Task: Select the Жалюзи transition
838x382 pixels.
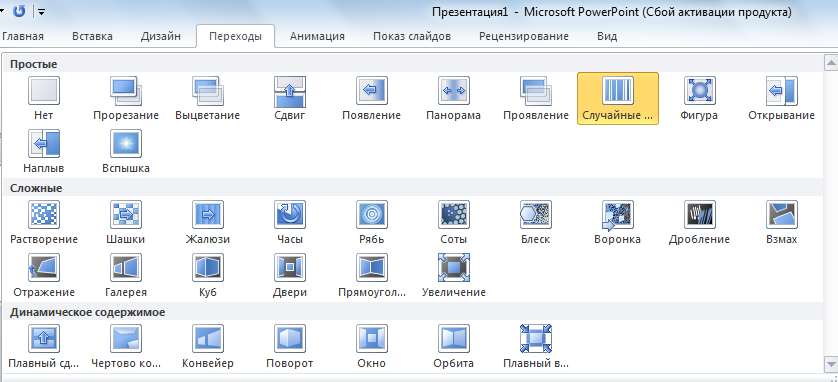Action: point(207,222)
